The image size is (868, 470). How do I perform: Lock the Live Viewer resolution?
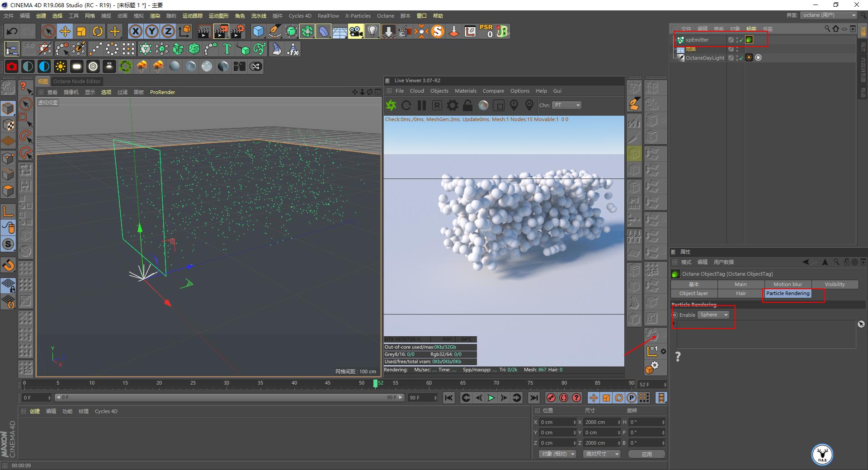coord(468,105)
